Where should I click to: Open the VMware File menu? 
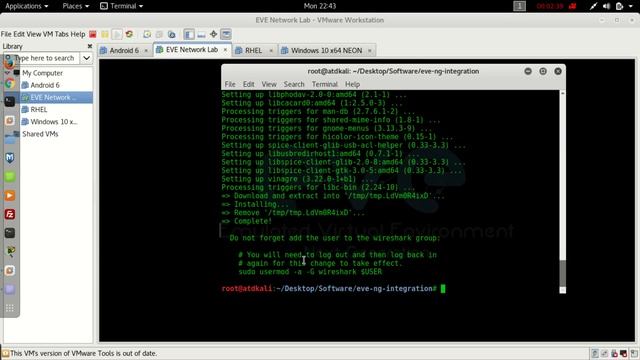(6, 34)
